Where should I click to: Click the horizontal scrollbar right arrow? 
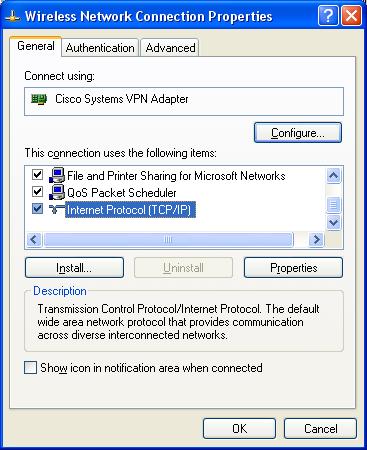tap(316, 239)
